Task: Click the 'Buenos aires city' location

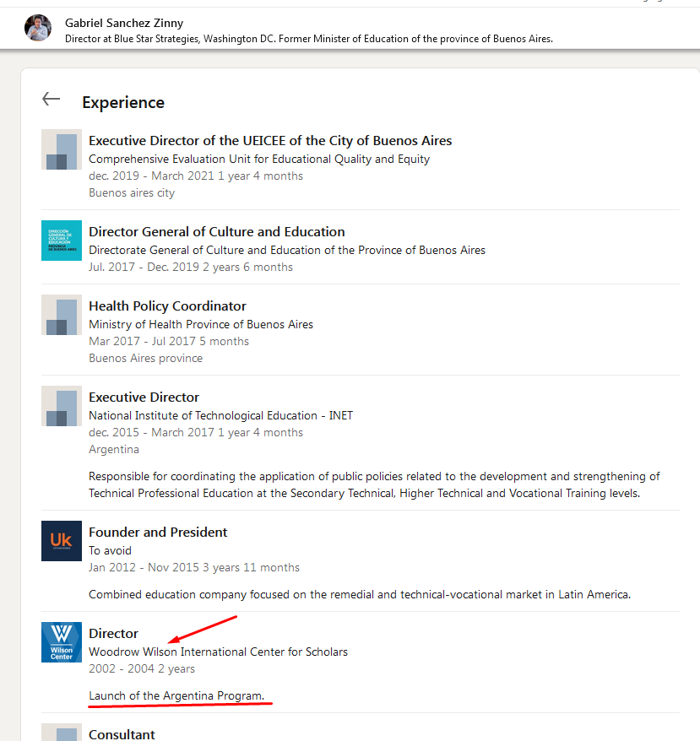Action: coord(132,192)
